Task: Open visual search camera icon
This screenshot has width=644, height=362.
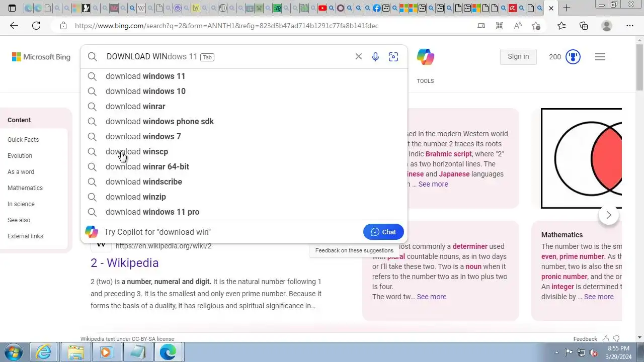Action: 393,57
